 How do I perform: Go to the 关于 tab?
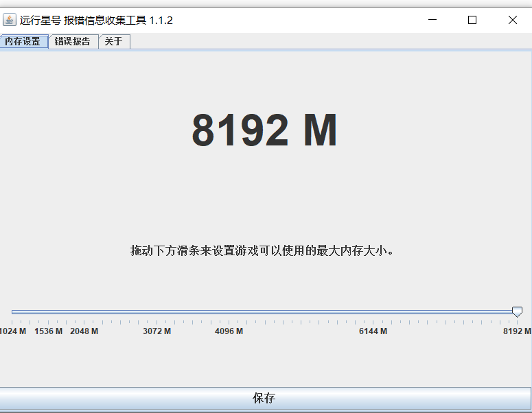[x=114, y=42]
